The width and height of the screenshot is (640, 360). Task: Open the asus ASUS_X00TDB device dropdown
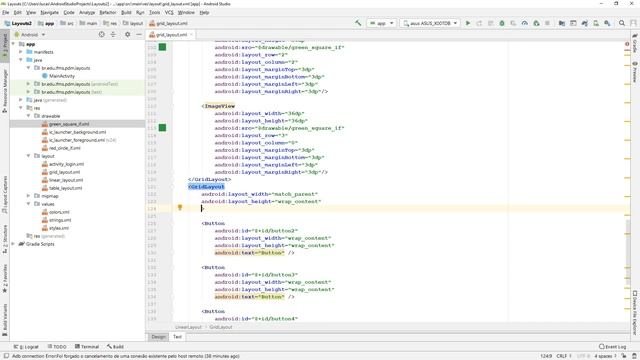pyautogui.click(x=430, y=23)
